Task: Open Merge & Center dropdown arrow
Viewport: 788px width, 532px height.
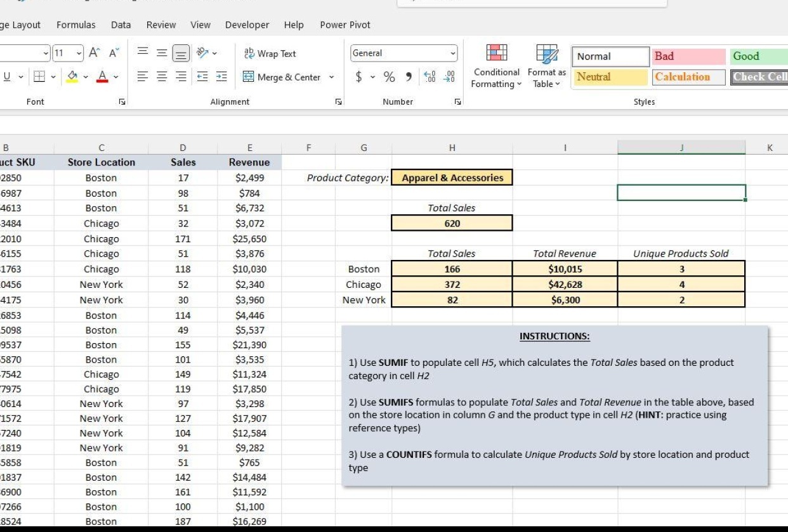Action: pyautogui.click(x=331, y=77)
